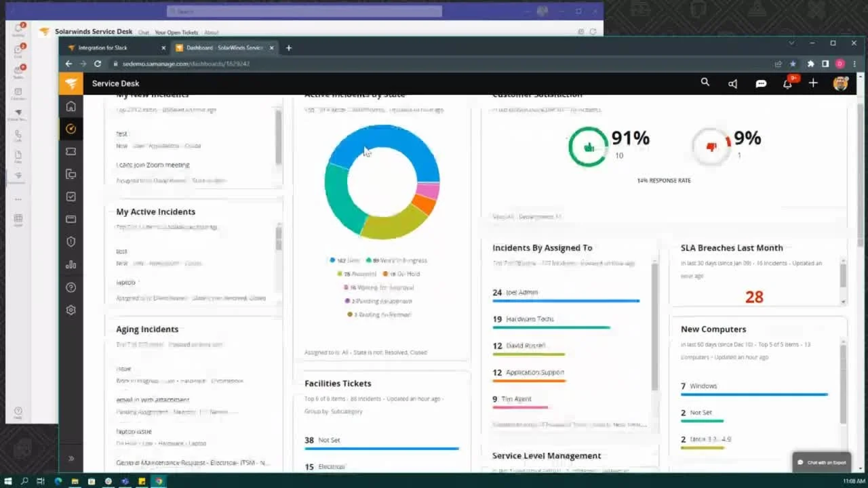Expand the sidebar with double chevron
Image resolution: width=868 pixels, height=488 pixels.
(x=71, y=459)
